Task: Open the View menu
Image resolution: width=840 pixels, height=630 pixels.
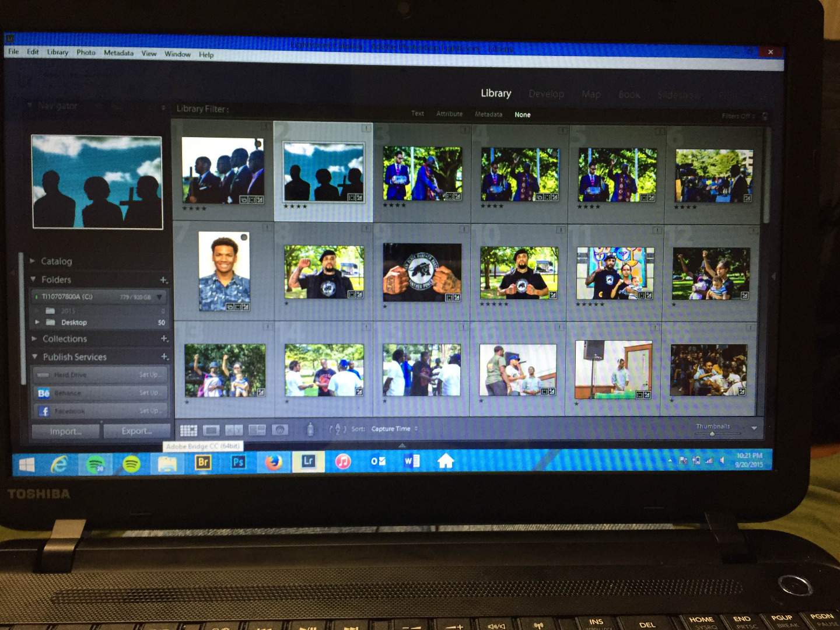Action: [149, 54]
